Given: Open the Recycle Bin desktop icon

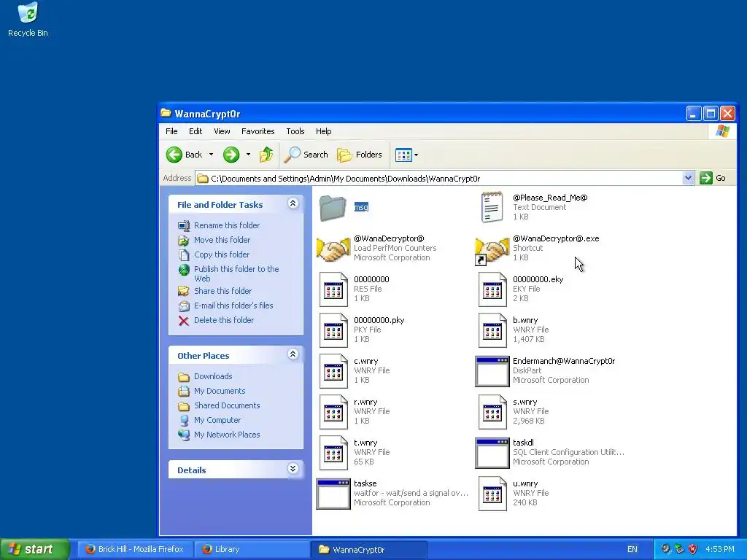Looking at the screenshot, I should [x=28, y=19].
